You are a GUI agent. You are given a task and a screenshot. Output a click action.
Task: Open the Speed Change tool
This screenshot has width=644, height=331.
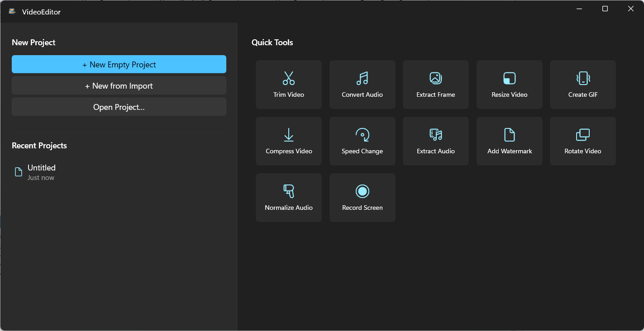363,141
